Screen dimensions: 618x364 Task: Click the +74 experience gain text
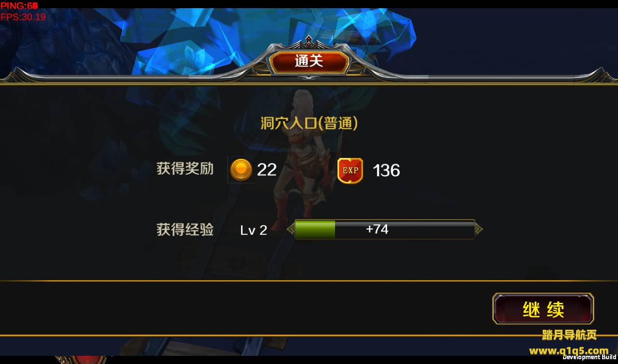coord(377,229)
